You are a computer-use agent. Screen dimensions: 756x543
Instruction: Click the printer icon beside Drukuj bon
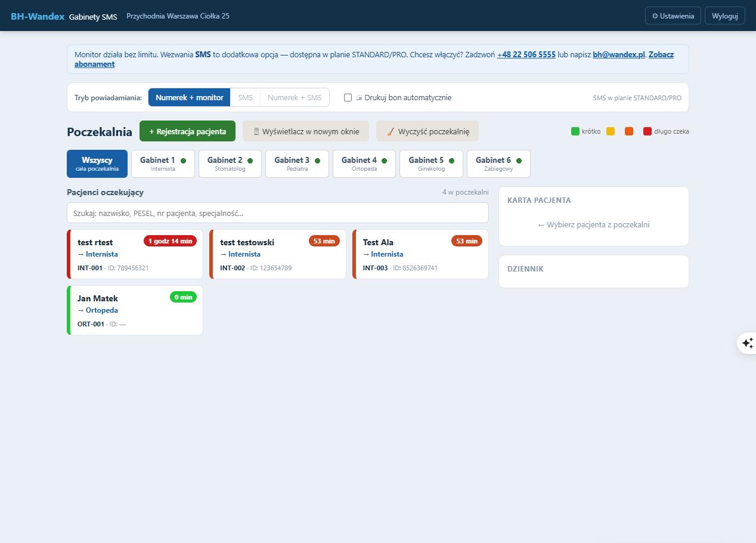point(359,97)
